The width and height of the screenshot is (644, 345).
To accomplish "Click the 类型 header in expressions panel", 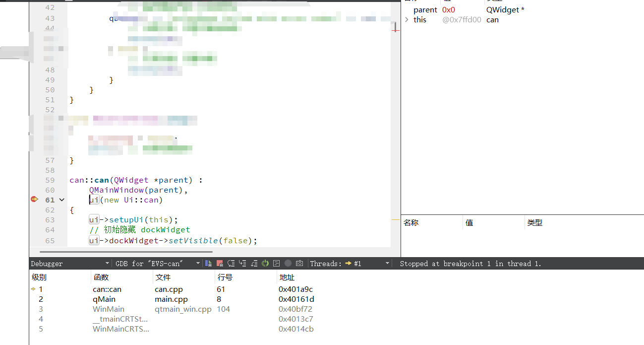I will [x=535, y=223].
